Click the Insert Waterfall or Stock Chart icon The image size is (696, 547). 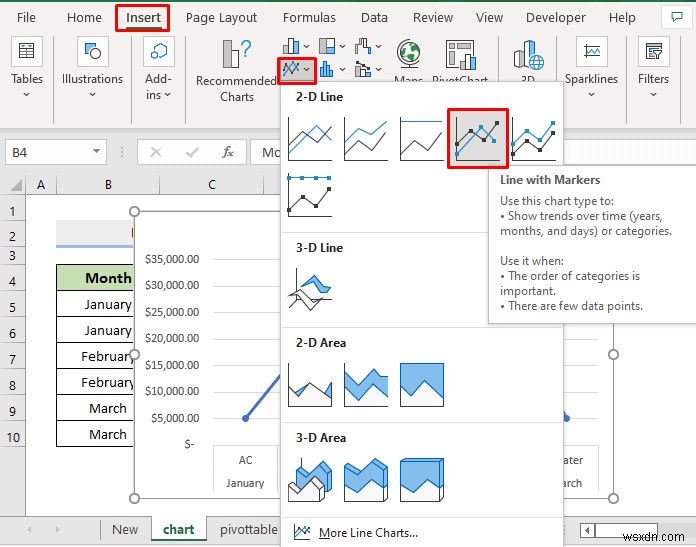click(363, 46)
